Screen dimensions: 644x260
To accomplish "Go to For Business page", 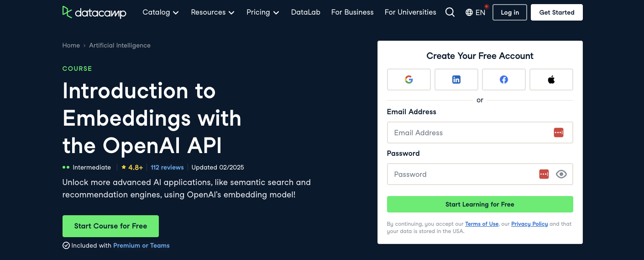I will (352, 12).
